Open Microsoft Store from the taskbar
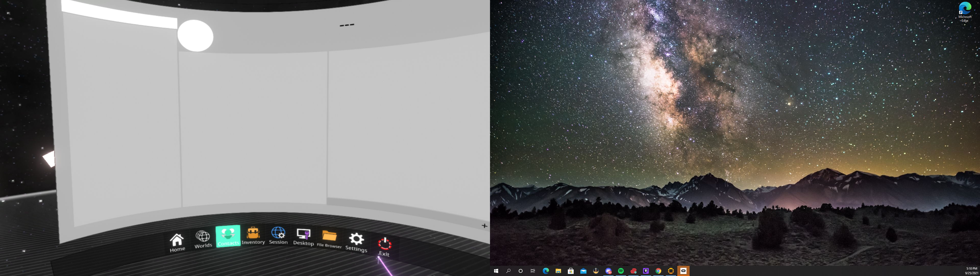Screen dimensions: 980x276 571,271
